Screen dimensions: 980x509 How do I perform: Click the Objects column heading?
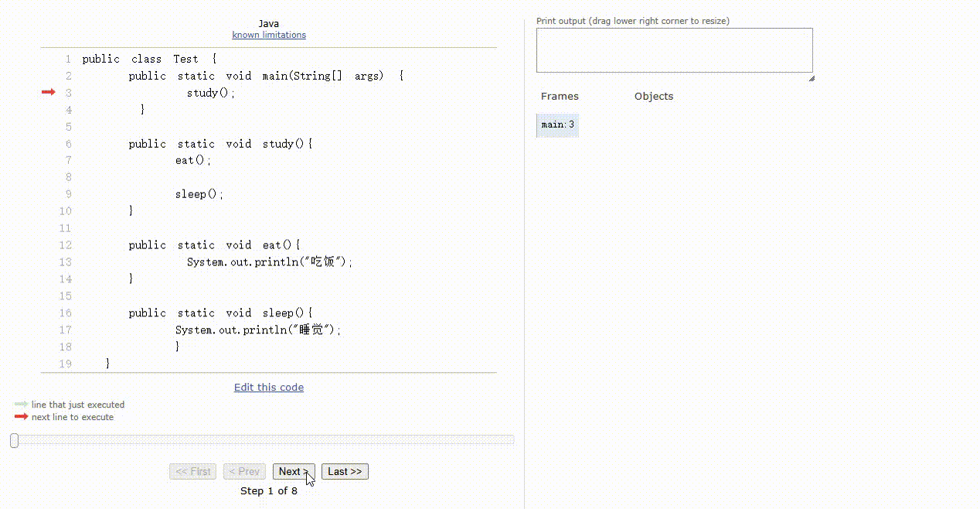[653, 97]
